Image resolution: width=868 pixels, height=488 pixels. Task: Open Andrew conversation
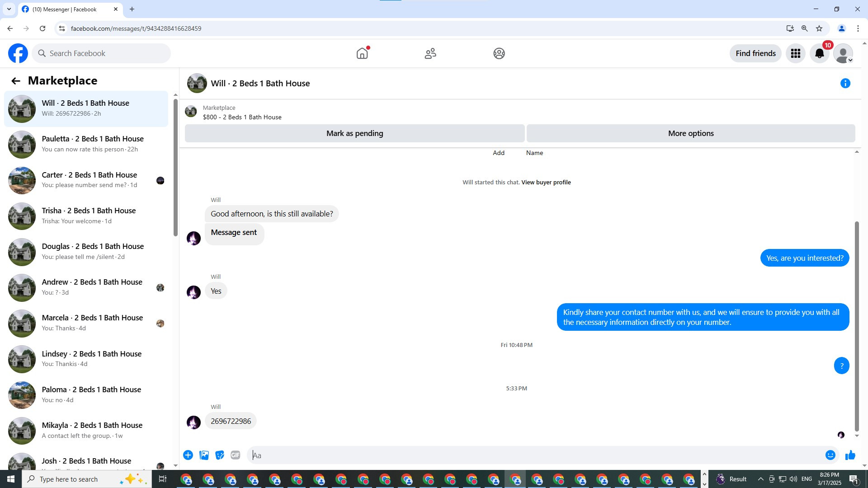[86, 287]
